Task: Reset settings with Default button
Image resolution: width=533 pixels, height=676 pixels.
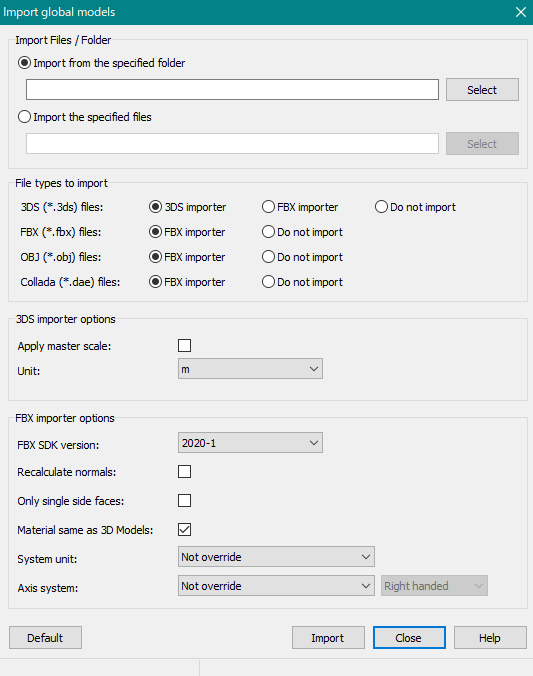Action: [45, 638]
